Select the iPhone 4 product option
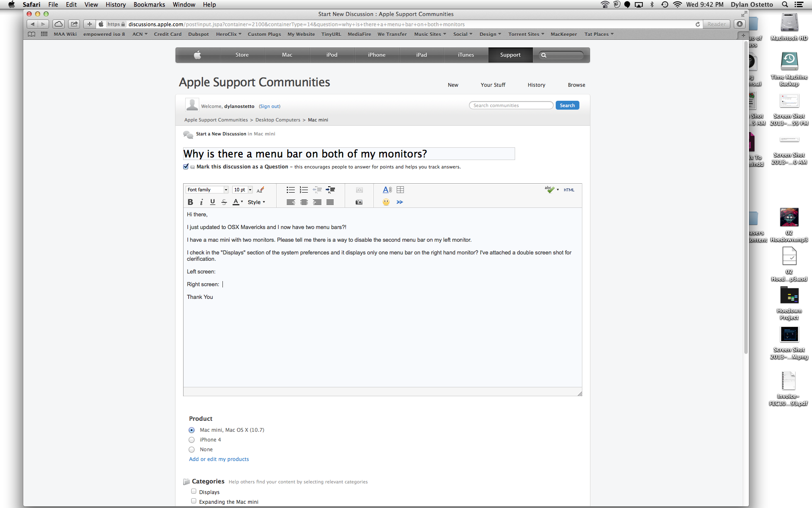The image size is (812, 508). (x=192, y=440)
